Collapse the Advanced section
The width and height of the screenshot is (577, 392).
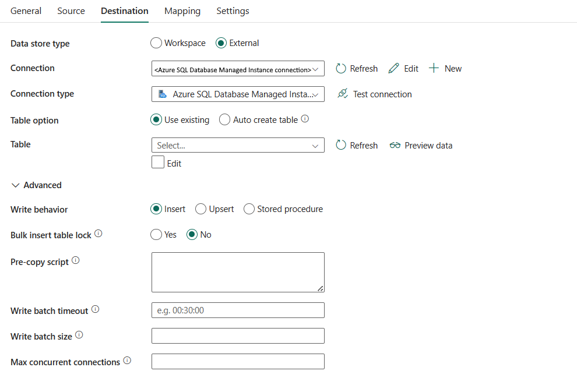coord(16,185)
